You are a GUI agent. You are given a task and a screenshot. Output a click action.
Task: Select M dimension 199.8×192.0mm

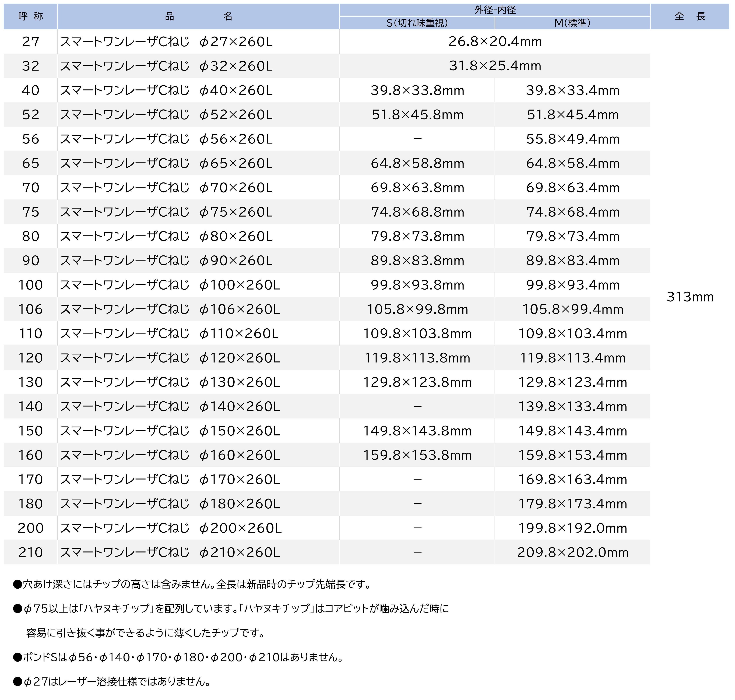pos(573,528)
